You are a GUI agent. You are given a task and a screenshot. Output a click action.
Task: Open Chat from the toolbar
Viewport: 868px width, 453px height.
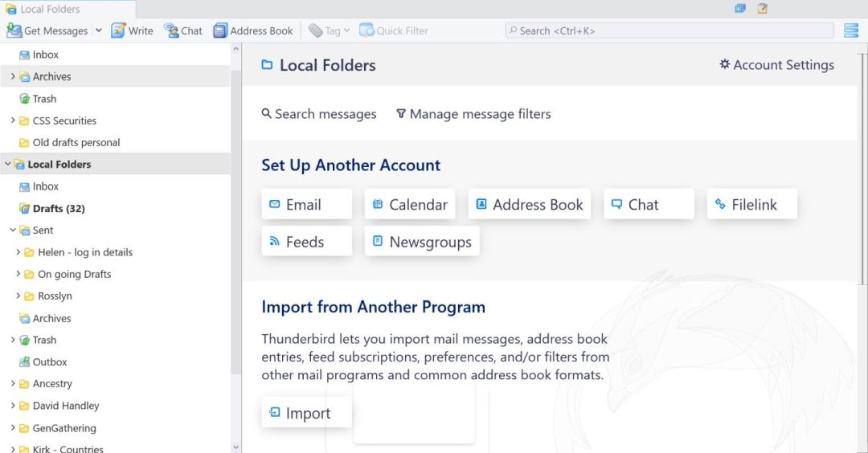click(183, 31)
